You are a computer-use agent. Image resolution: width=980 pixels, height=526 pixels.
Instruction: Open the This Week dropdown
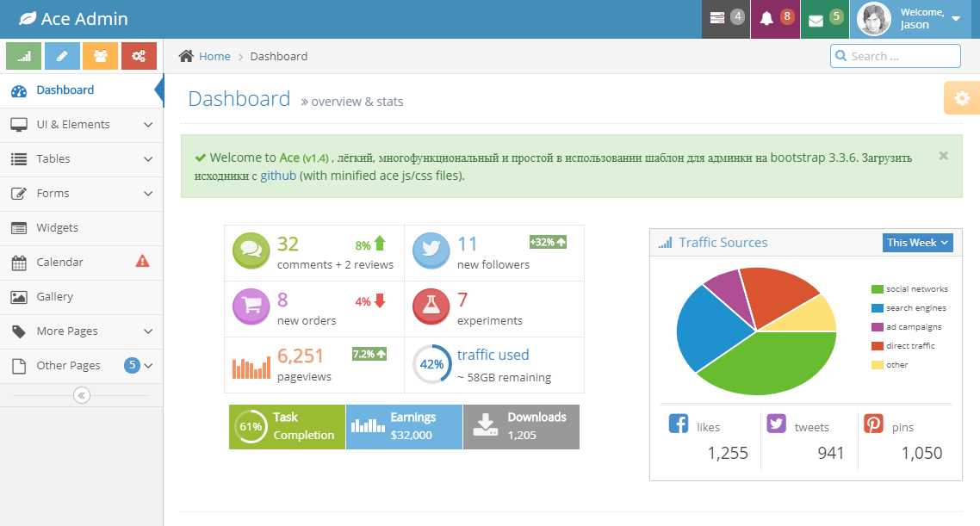pos(917,243)
